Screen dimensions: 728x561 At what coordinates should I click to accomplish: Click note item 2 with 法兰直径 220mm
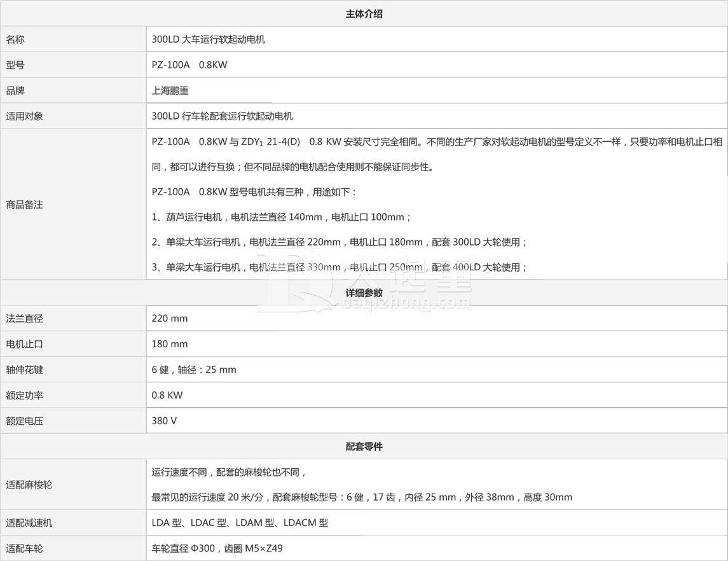pyautogui.click(x=340, y=242)
